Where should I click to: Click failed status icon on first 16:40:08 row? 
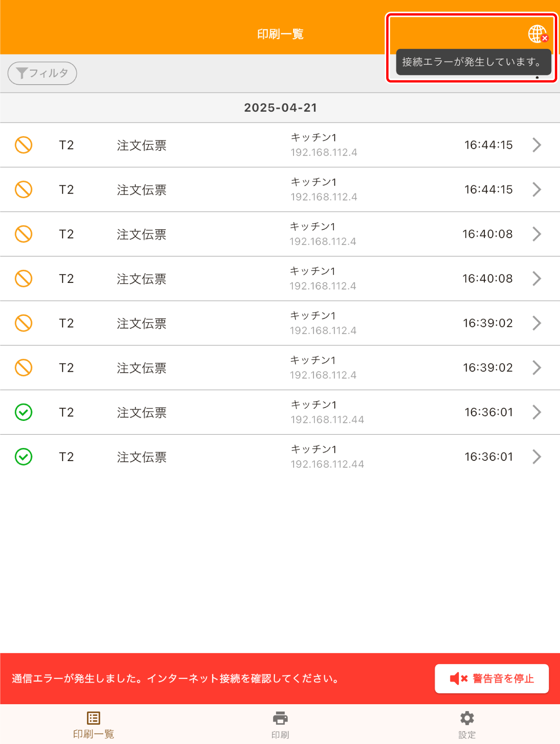24,234
